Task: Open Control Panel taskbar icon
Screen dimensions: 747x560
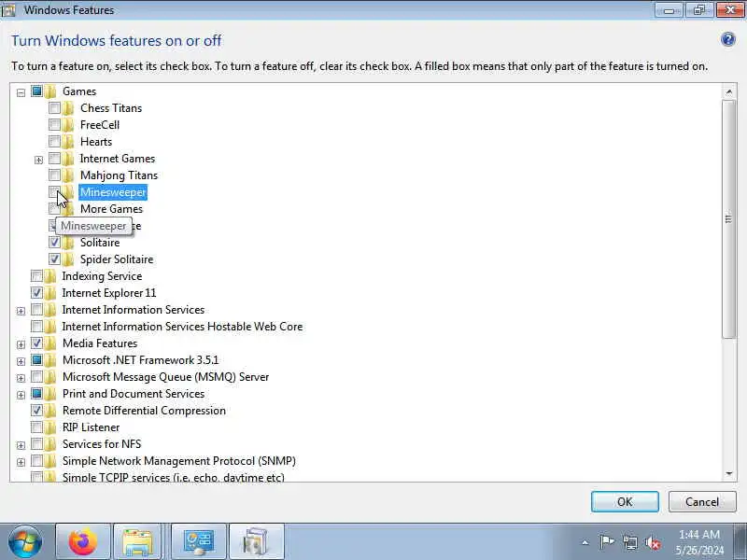Action: pos(198,541)
